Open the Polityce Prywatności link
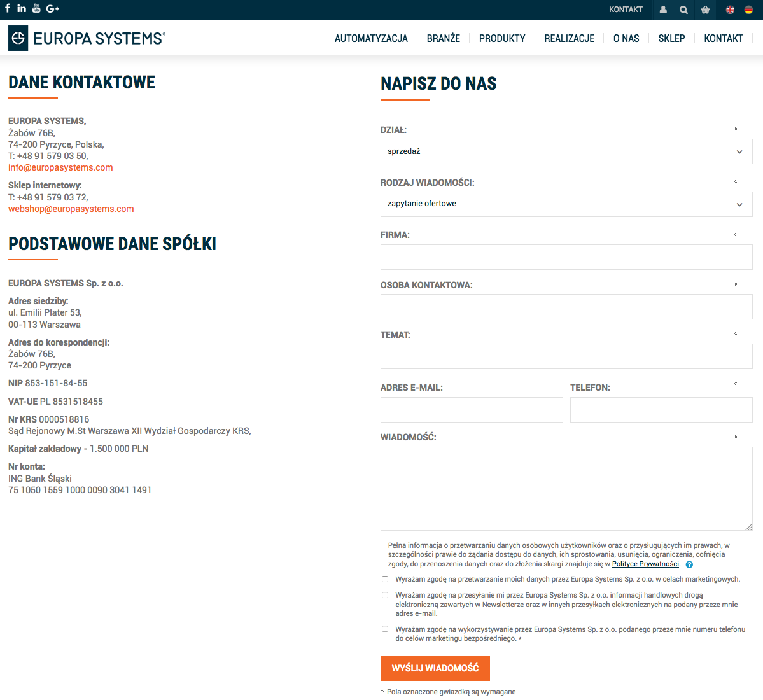Viewport: 763px width, 700px height. (645, 564)
